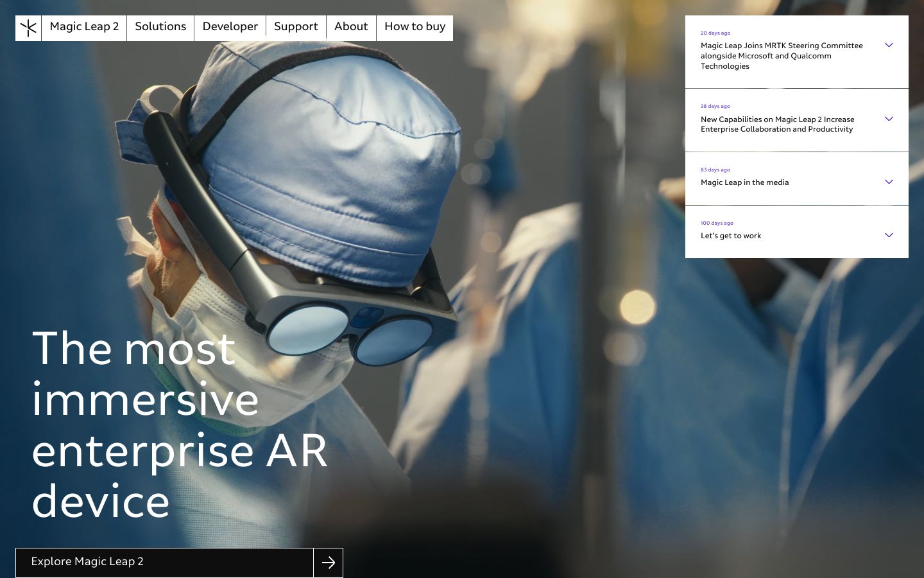The width and height of the screenshot is (924, 578).
Task: Open the Developer menu item
Action: (230, 28)
